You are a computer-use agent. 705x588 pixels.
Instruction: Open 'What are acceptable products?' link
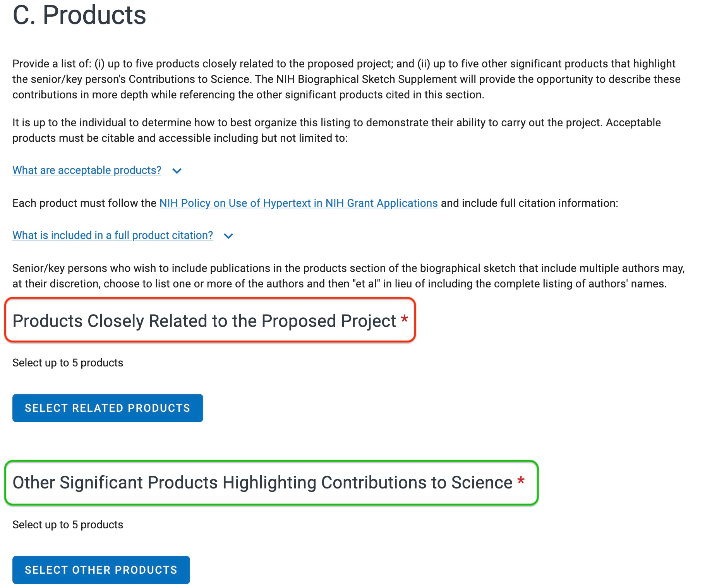click(x=87, y=170)
